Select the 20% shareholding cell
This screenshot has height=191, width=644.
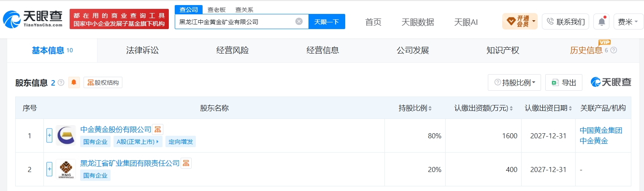pyautogui.click(x=415, y=169)
